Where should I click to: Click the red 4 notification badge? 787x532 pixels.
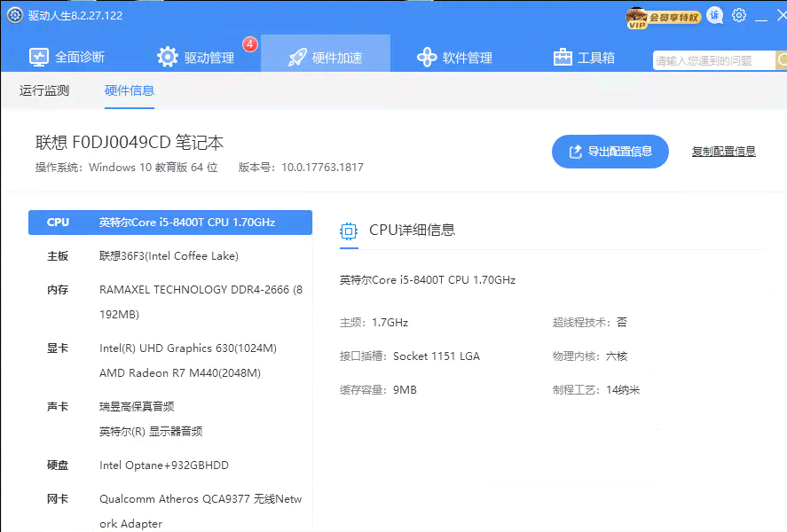pyautogui.click(x=250, y=44)
